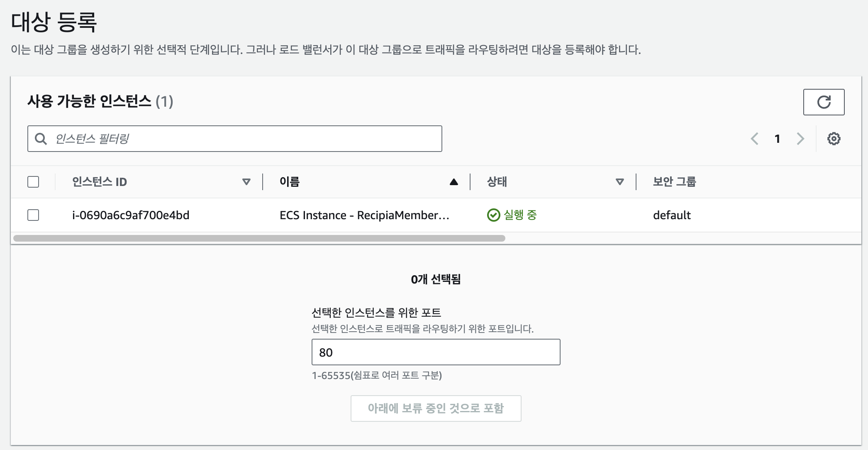
Task: Open the table settings gear icon
Action: [x=834, y=139]
